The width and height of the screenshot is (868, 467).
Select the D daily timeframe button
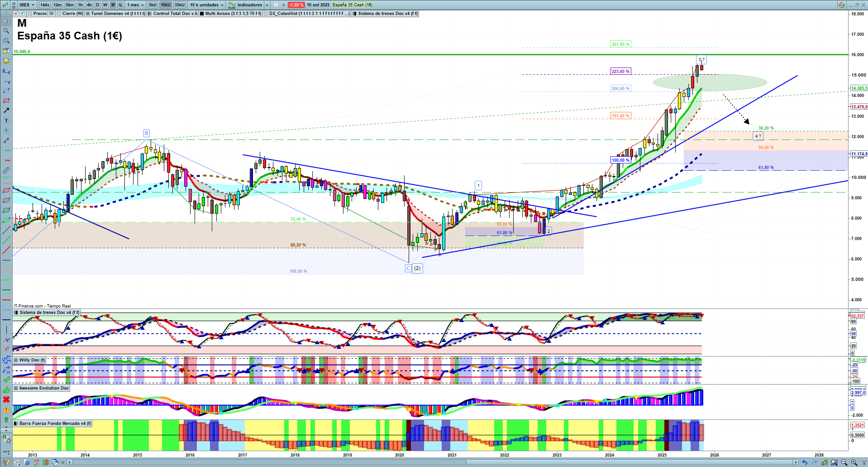pos(97,5)
